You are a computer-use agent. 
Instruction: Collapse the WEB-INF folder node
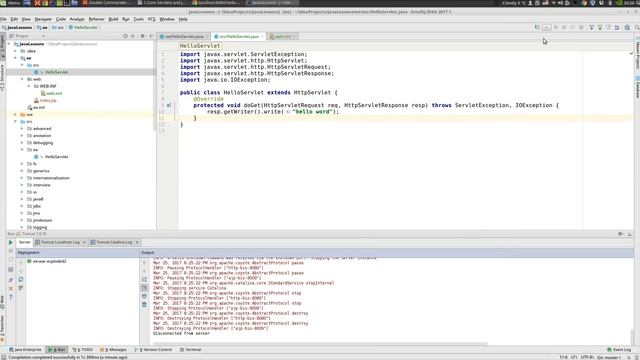coord(29,86)
